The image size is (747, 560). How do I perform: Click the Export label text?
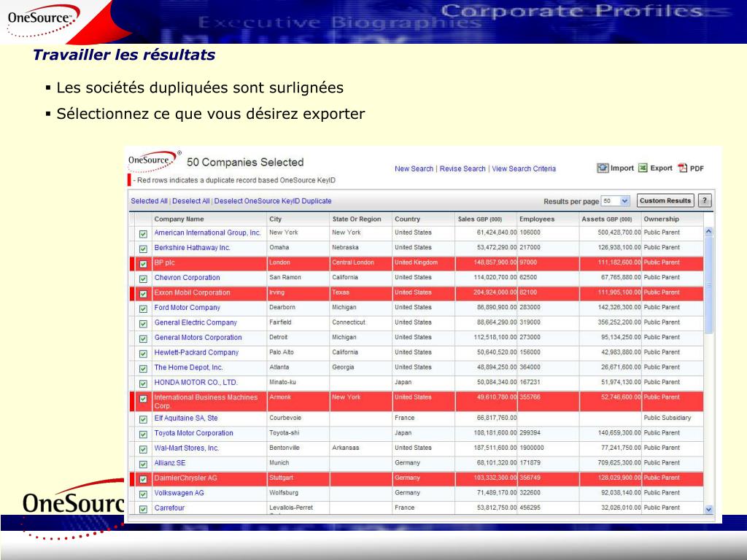[661, 168]
